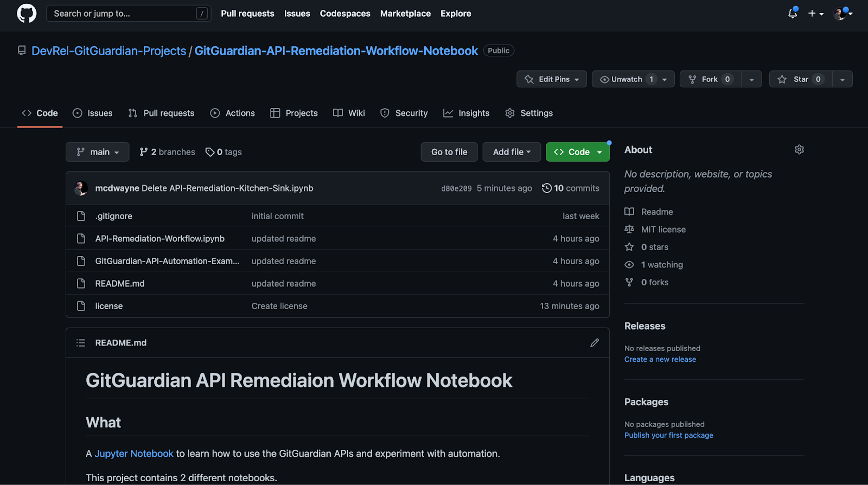View the 2 branches list

pos(167,152)
